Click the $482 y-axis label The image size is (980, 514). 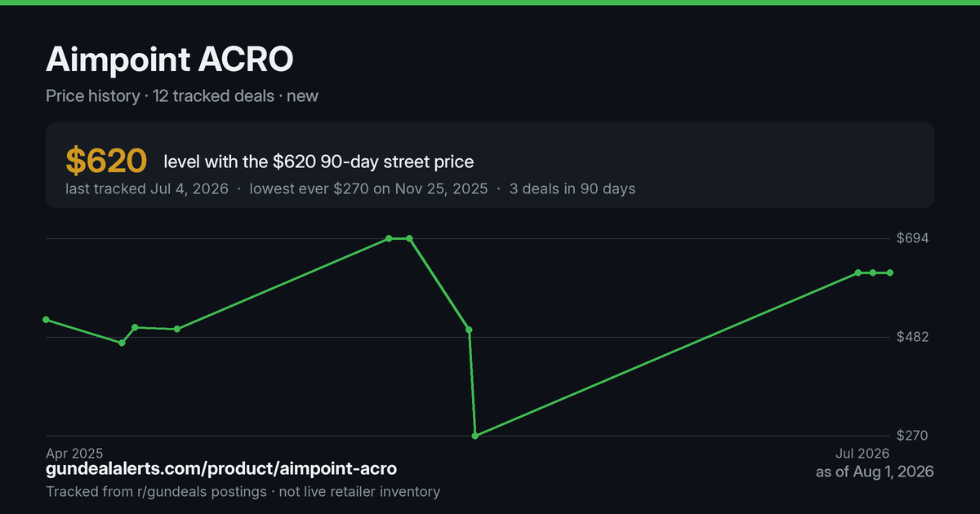(913, 337)
